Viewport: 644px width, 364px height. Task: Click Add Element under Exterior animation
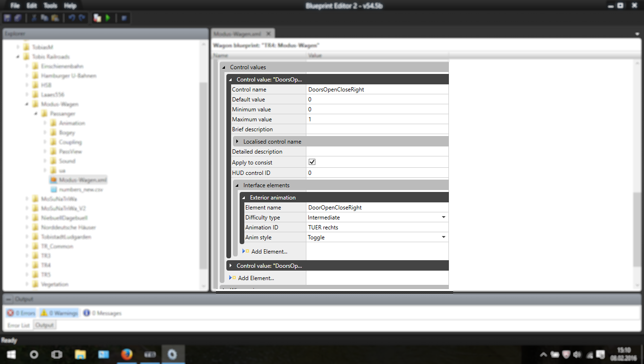tap(265, 251)
